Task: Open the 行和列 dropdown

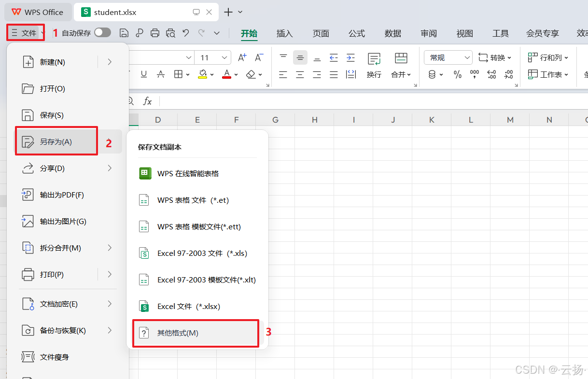Action: point(548,57)
